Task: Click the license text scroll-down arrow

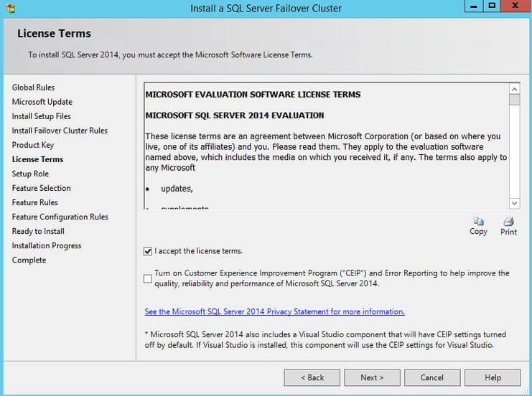Action: tap(514, 203)
